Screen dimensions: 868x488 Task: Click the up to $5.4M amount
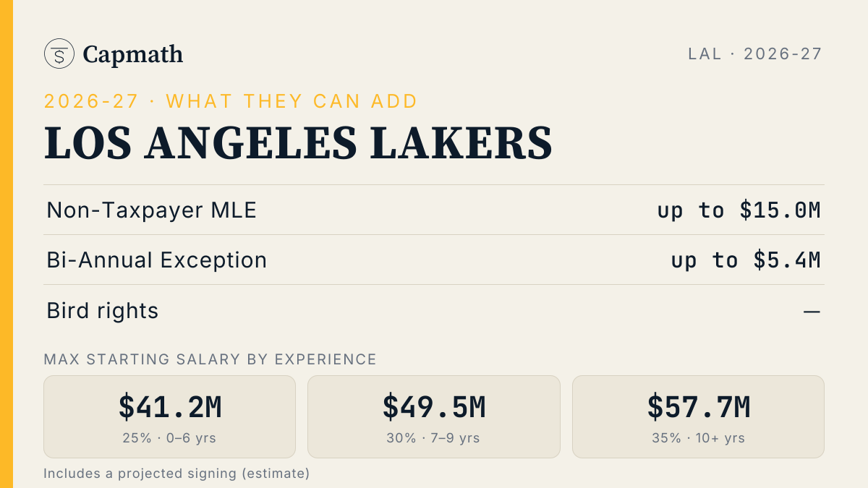(746, 260)
